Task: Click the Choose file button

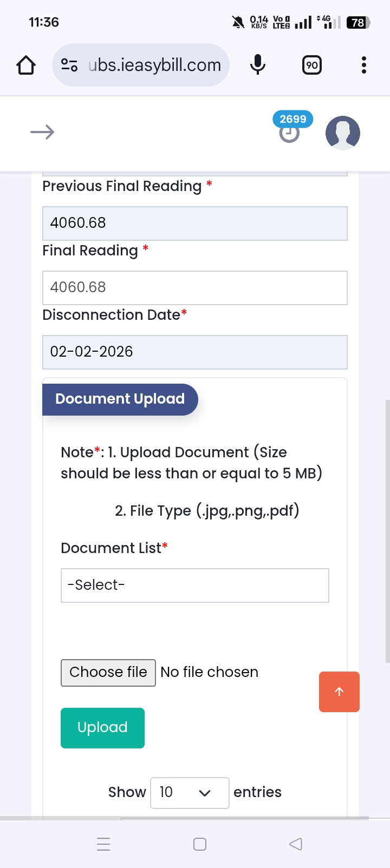Action: [108, 673]
